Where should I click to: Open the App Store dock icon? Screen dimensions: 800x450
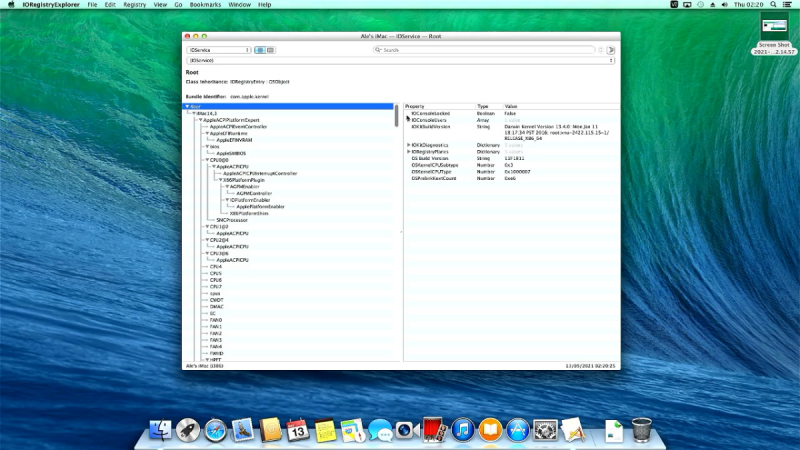[517, 430]
